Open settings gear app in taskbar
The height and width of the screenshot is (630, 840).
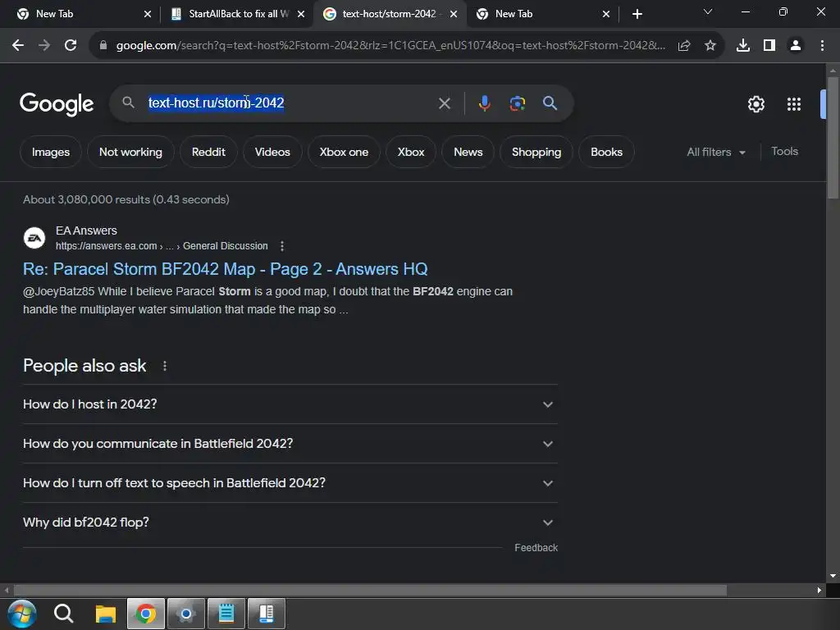coord(186,614)
